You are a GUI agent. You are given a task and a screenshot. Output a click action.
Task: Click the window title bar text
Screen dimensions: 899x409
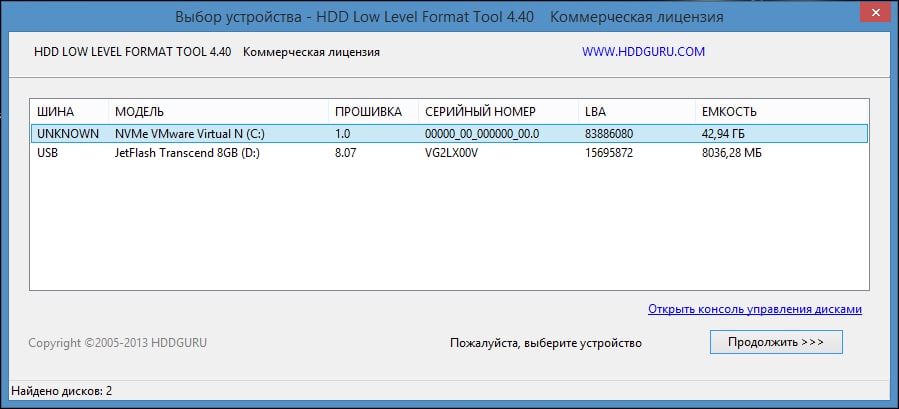[449, 17]
